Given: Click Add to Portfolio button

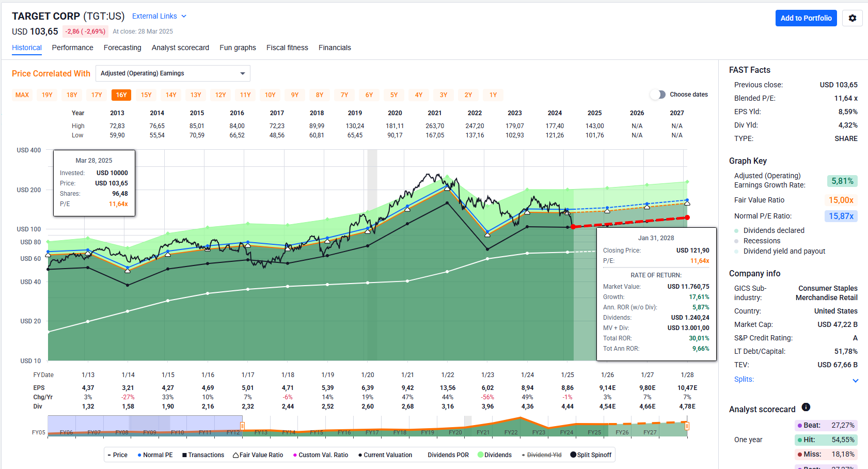Looking at the screenshot, I should (x=806, y=18).
